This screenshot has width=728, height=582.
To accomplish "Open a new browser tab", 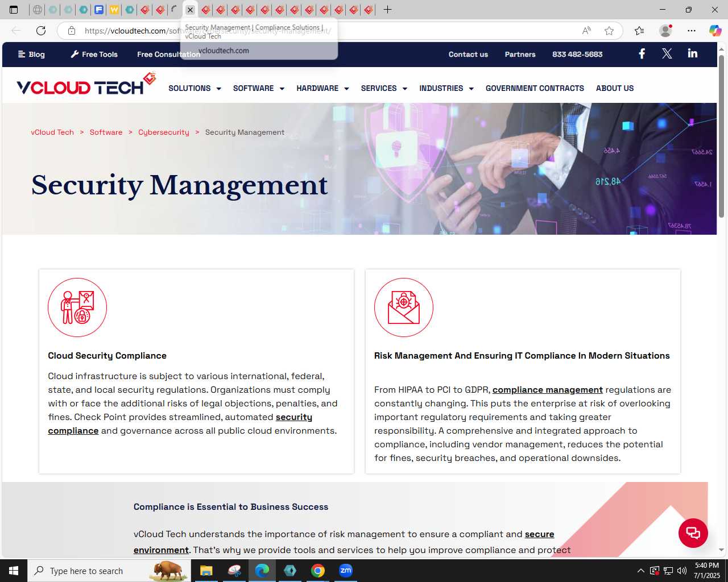I will 387,10.
